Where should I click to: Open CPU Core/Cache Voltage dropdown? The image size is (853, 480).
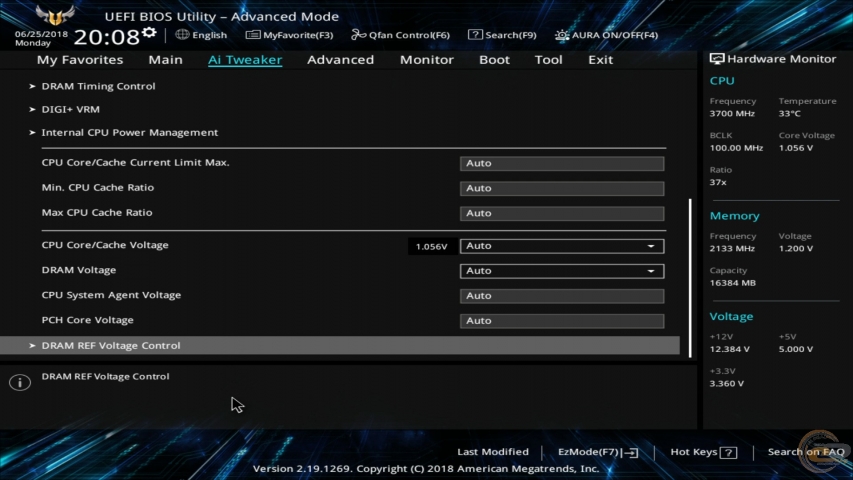click(562, 246)
